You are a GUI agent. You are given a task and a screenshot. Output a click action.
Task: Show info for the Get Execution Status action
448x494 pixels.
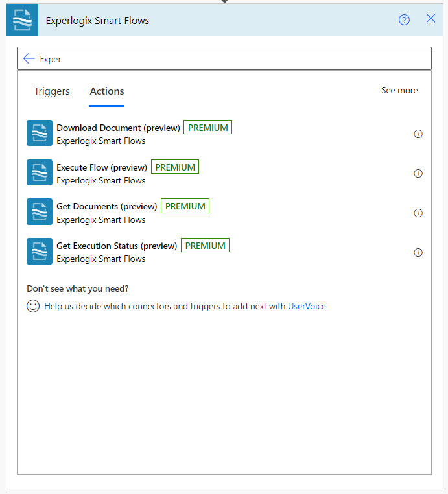418,252
